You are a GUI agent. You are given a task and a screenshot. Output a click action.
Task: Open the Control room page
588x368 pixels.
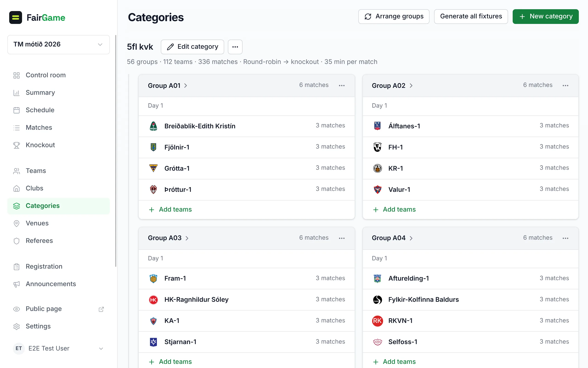coord(59,75)
